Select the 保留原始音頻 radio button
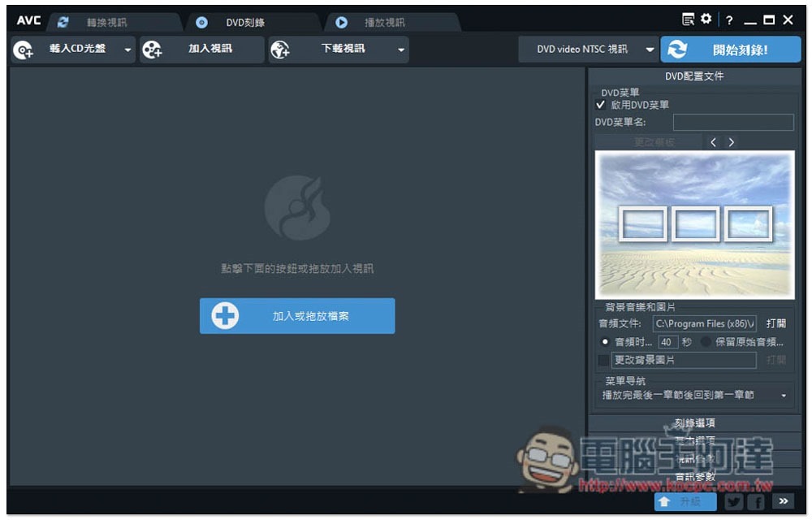 tap(706, 342)
